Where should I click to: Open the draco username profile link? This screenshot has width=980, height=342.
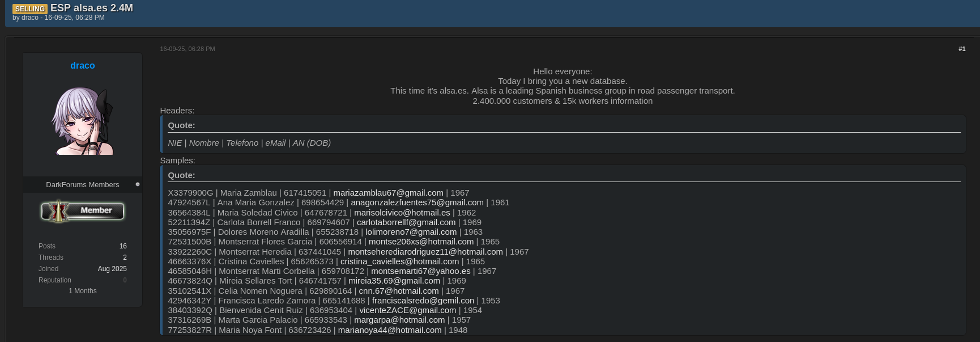pyautogui.click(x=83, y=66)
